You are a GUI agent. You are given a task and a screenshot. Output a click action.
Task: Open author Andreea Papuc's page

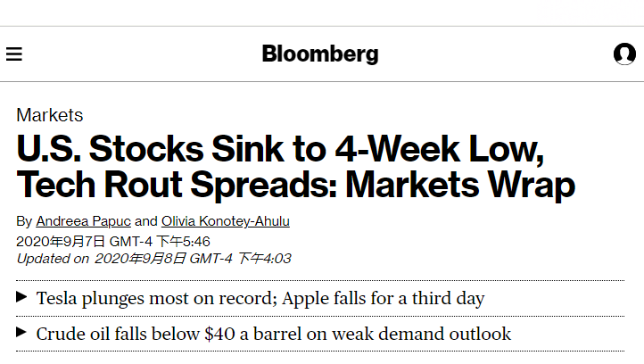(x=84, y=220)
